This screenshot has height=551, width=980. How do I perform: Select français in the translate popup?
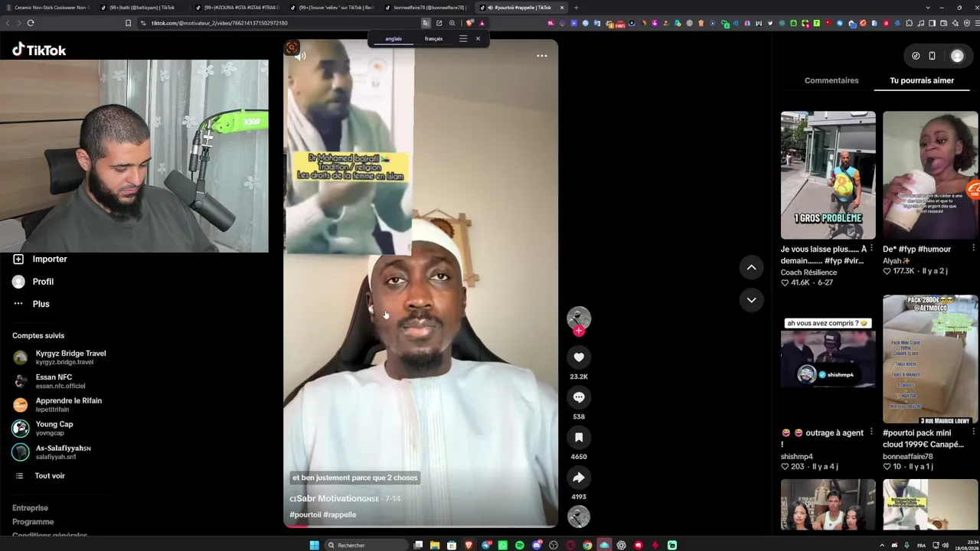[x=433, y=39]
